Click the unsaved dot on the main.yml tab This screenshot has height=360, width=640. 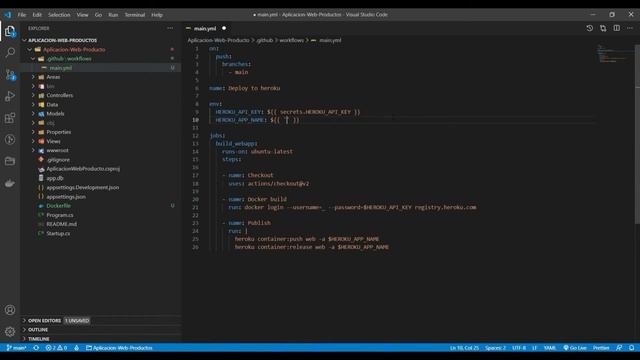(224, 28)
